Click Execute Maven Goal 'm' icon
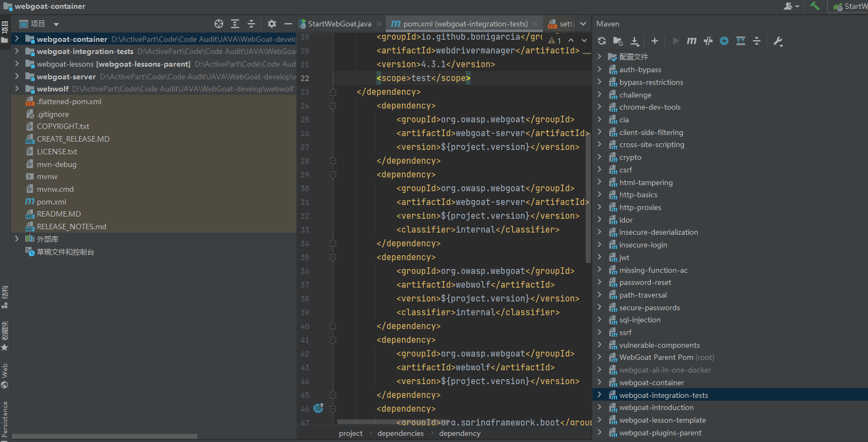 coord(692,41)
